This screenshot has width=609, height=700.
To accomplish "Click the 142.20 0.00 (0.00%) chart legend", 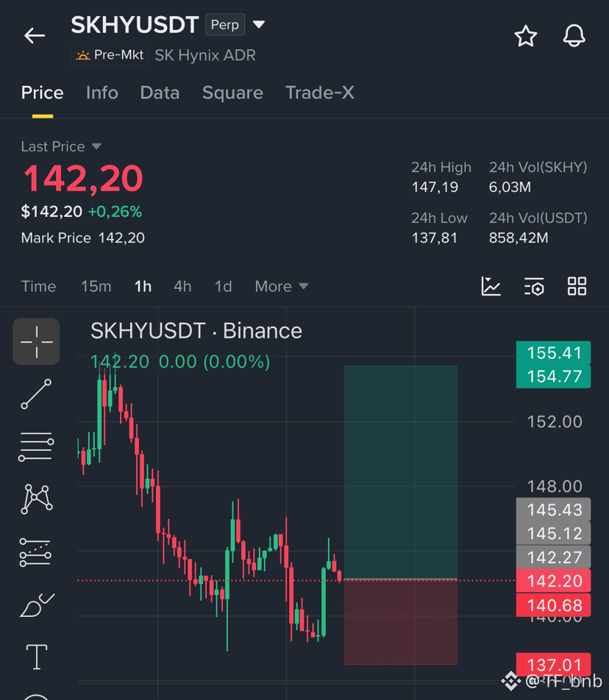I will [180, 362].
